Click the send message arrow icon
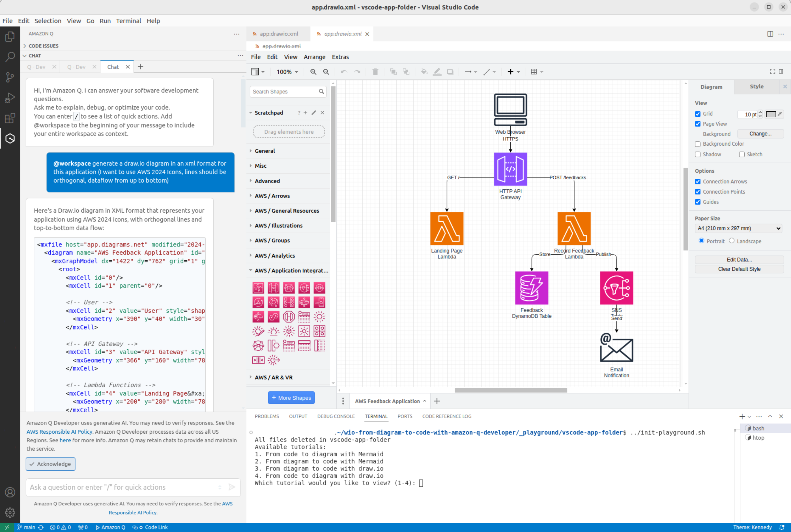 tap(232, 487)
